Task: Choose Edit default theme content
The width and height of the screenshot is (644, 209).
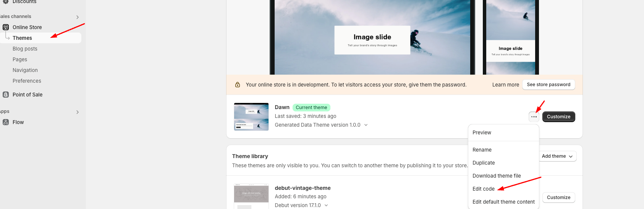Action: pos(503,202)
